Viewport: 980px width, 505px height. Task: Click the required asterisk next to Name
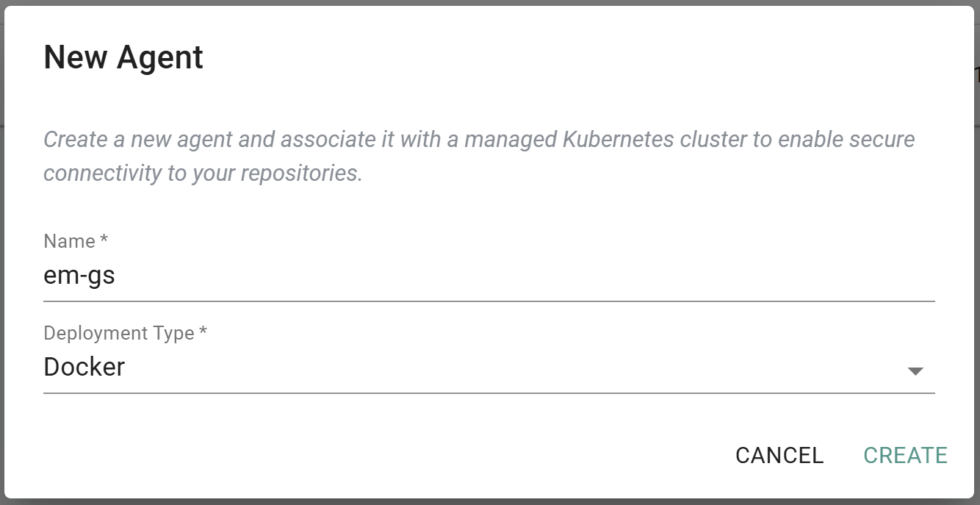coord(104,240)
